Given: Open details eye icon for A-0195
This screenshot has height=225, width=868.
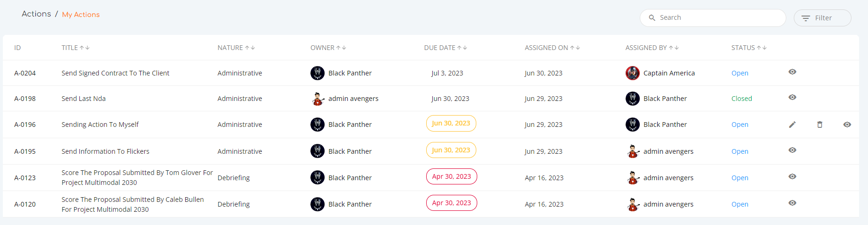Looking at the screenshot, I should click(792, 150).
